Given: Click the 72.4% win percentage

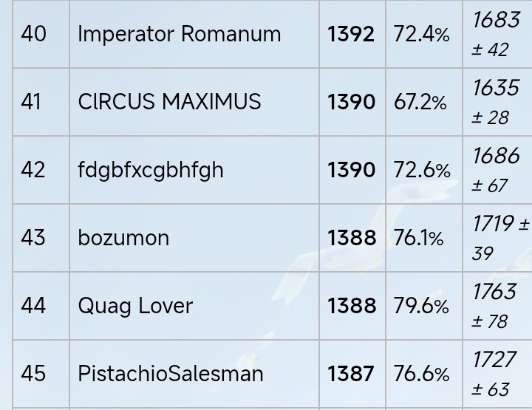Looking at the screenshot, I should [422, 34].
